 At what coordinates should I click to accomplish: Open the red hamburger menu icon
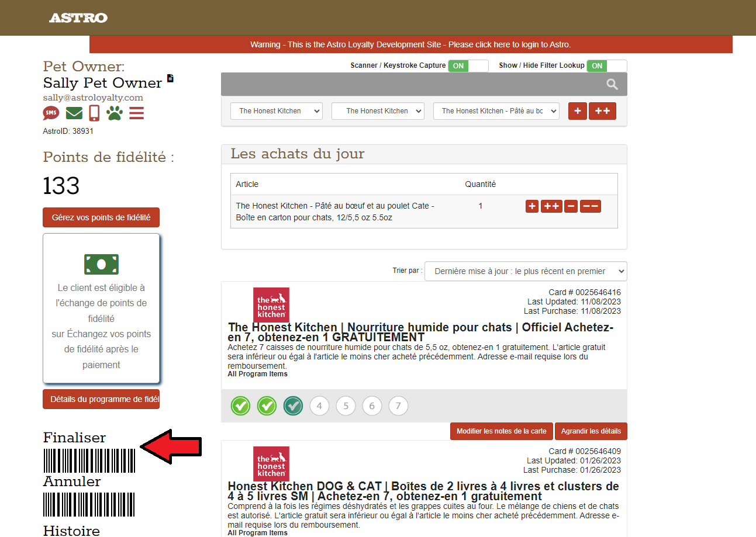[136, 113]
